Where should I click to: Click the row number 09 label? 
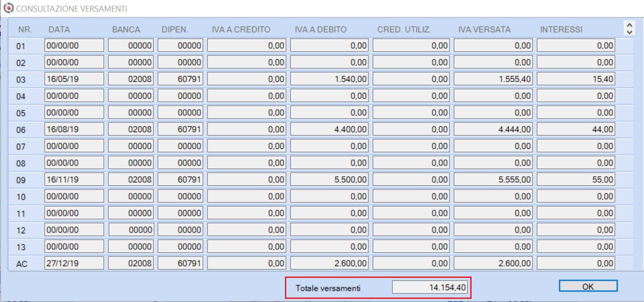[x=21, y=180]
